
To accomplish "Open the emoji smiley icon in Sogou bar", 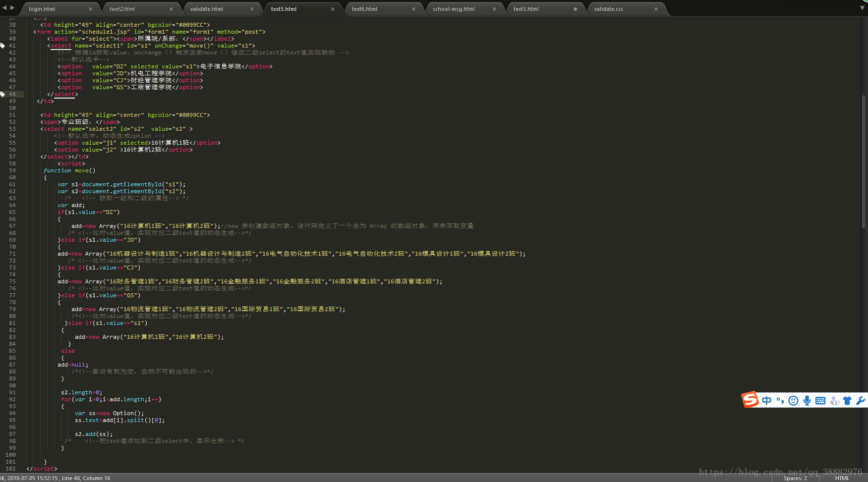I will [793, 400].
